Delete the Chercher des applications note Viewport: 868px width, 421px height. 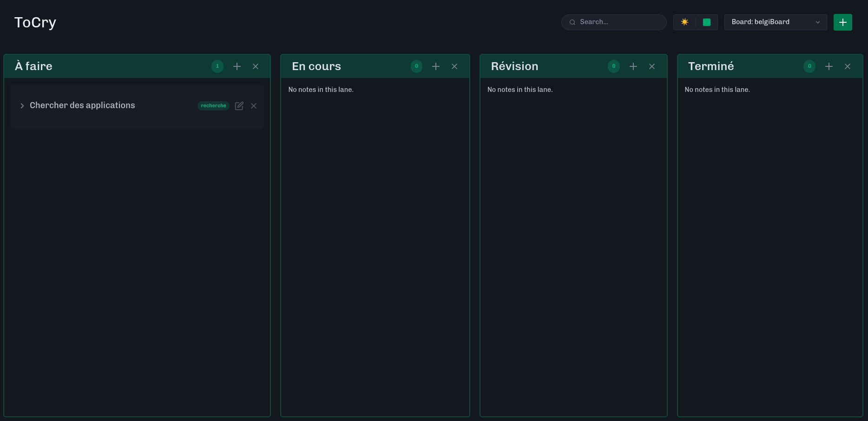click(254, 106)
